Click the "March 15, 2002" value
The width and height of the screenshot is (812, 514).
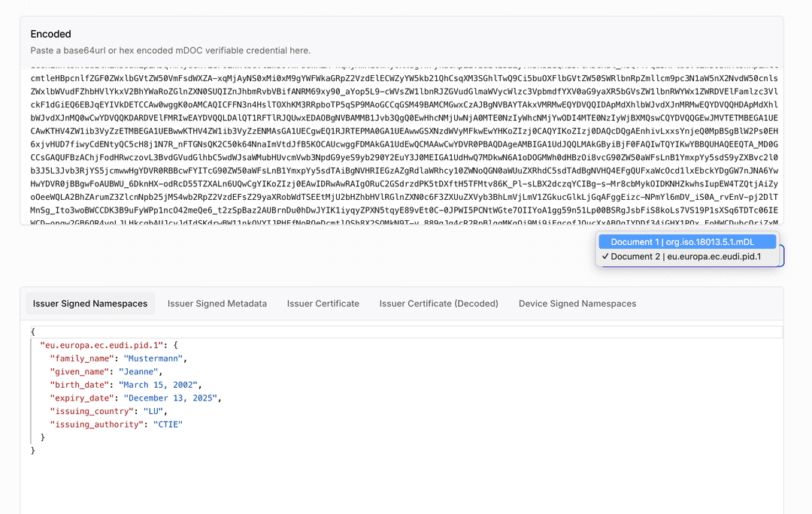tap(158, 385)
